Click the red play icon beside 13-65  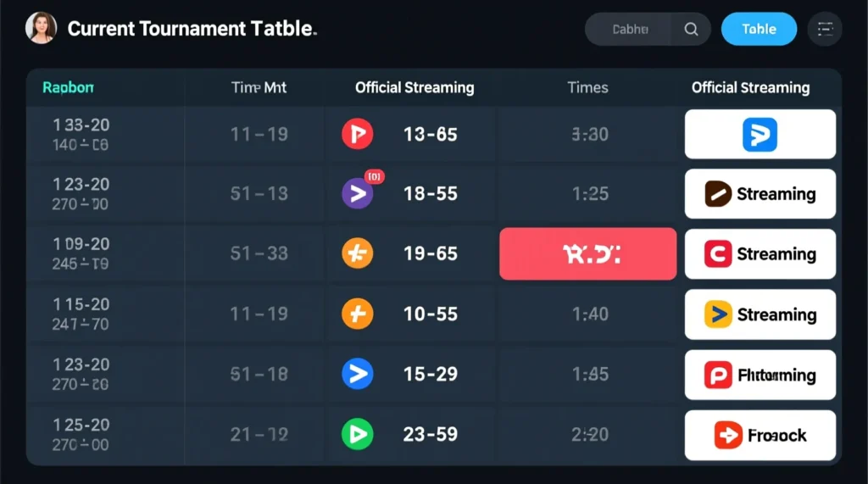click(357, 134)
